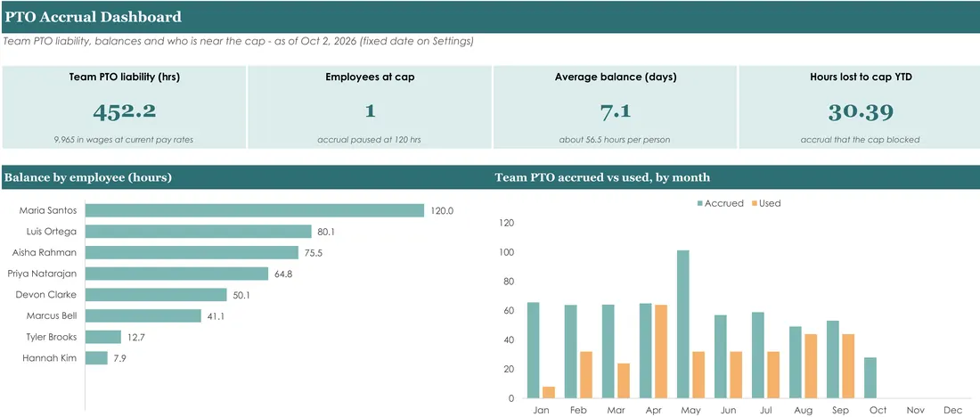Click the Marcus Bell name label

click(52, 315)
